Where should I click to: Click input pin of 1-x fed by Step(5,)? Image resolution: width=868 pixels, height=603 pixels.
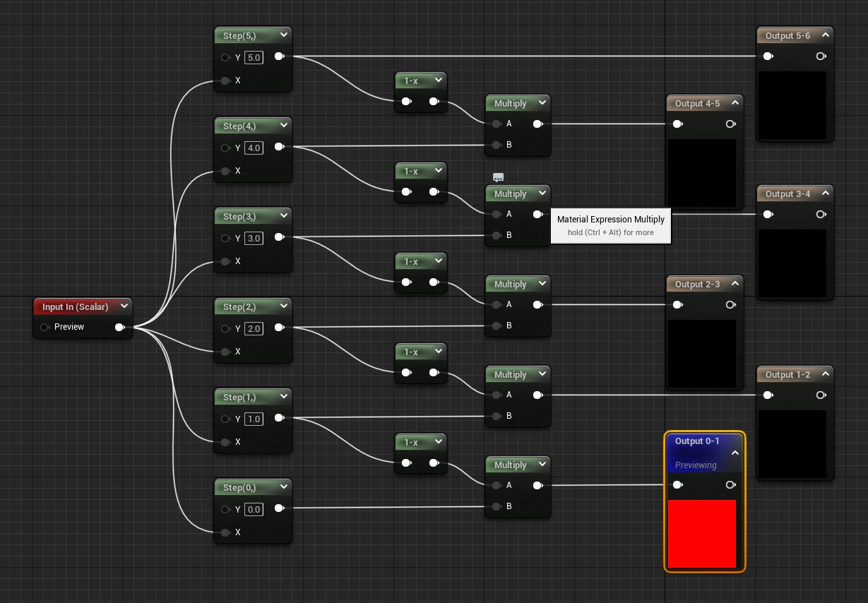pyautogui.click(x=406, y=102)
